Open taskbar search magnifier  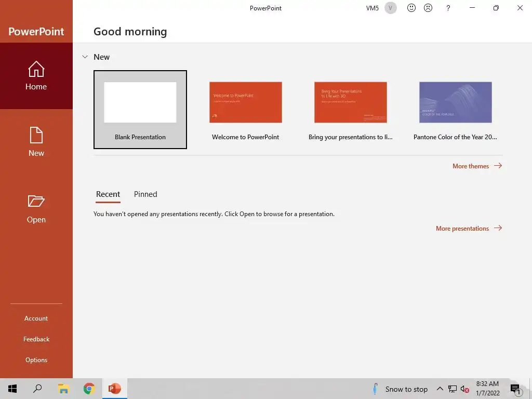pos(37,389)
